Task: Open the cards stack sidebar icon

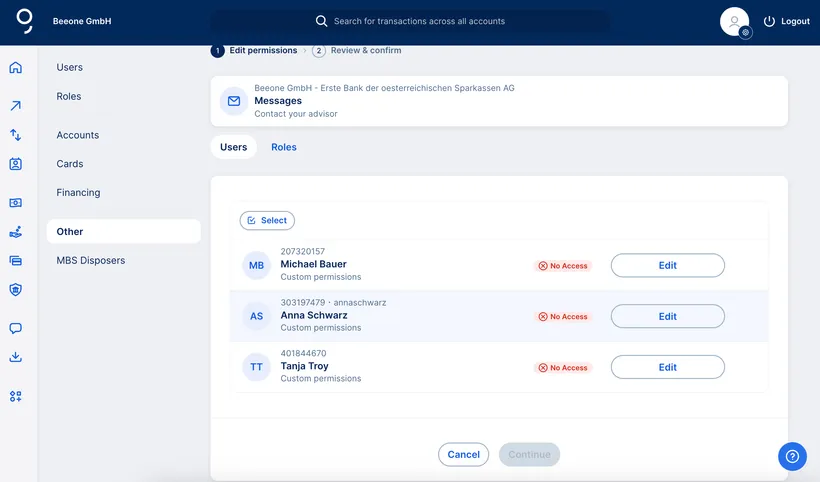Action: point(16,261)
